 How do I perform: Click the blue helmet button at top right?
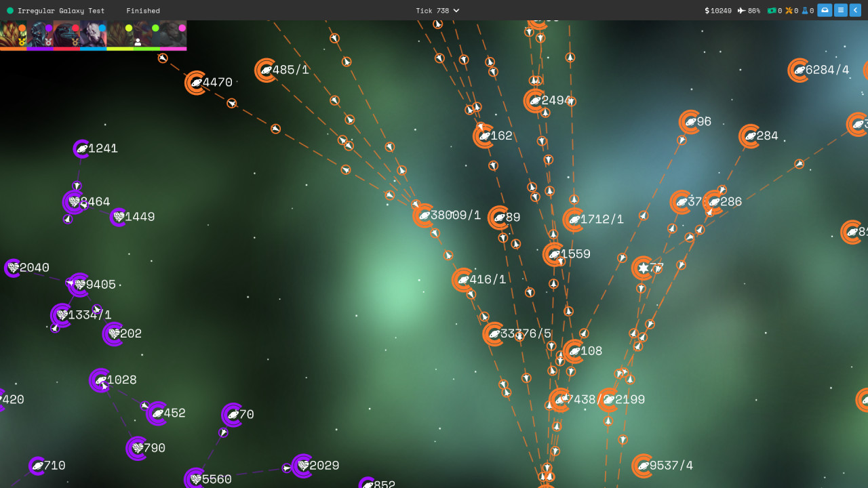823,10
